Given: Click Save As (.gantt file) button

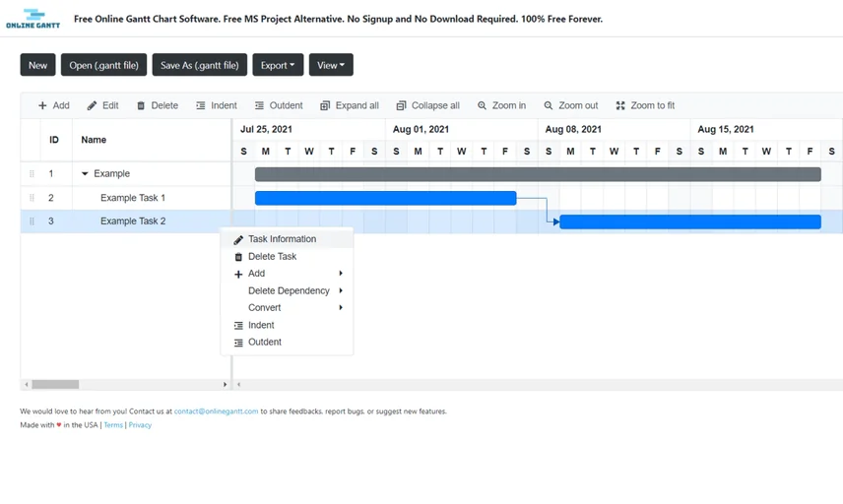Looking at the screenshot, I should point(200,65).
